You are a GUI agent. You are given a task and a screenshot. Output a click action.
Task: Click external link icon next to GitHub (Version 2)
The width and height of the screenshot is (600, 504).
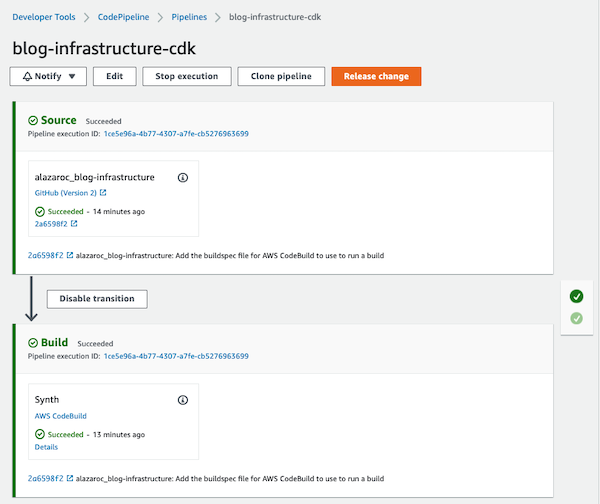(x=103, y=192)
